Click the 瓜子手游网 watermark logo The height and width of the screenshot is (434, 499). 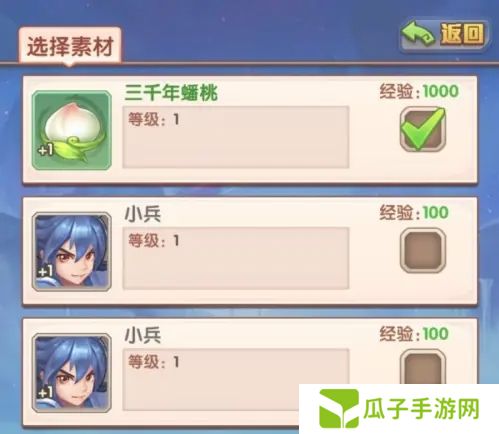tap(399, 409)
